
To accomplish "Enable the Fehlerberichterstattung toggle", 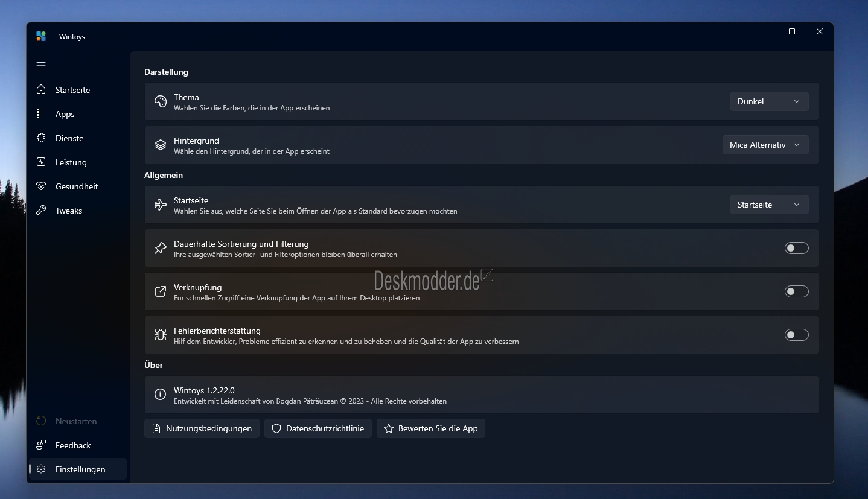I will point(796,335).
